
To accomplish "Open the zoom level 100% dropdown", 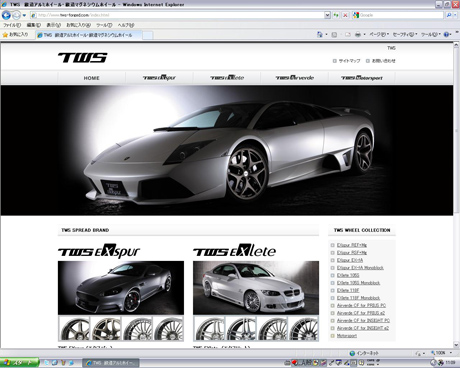I will 441,353.
